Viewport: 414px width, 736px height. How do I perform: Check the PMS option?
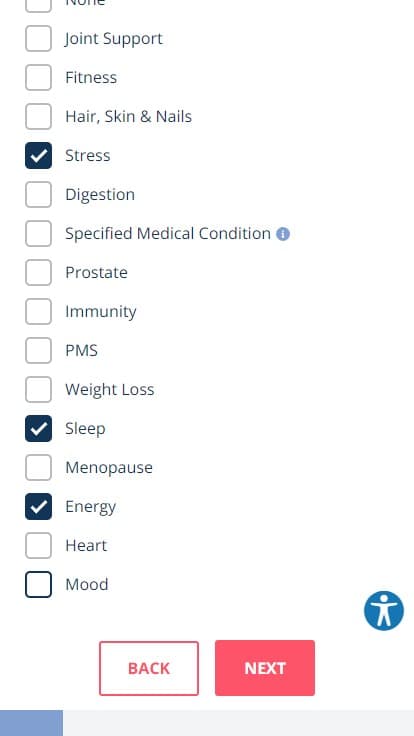click(x=38, y=350)
